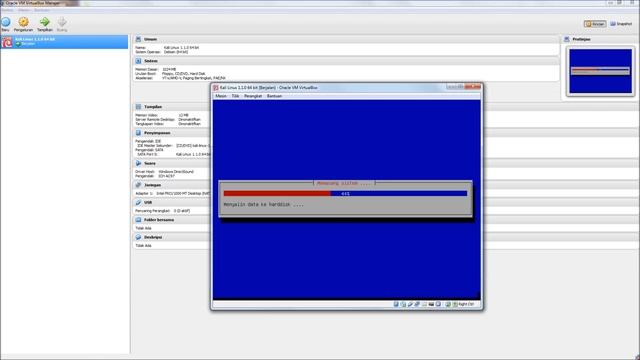Open Mesin menu in VirtualBox Manager
640x360 pixels.
point(24,10)
